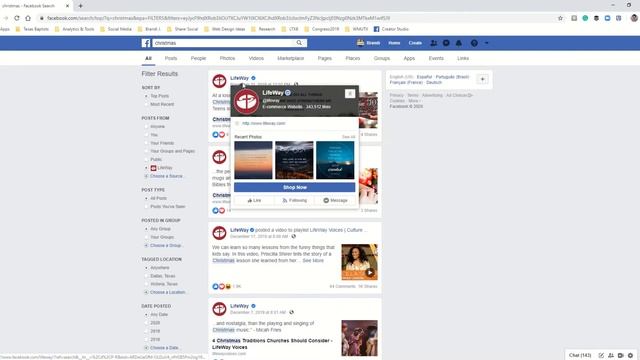Open Creator Studio bookmark
Viewport: 640px width, 360px height.
point(391,29)
